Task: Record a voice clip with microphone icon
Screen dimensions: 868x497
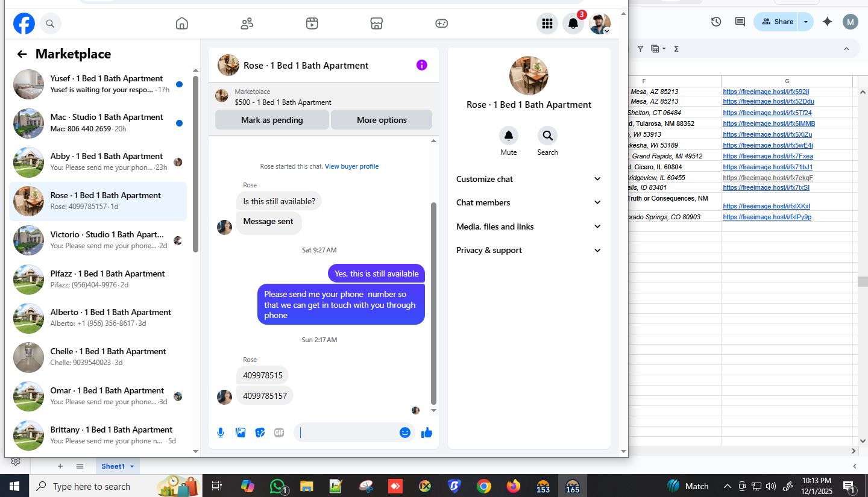Action: (221, 433)
